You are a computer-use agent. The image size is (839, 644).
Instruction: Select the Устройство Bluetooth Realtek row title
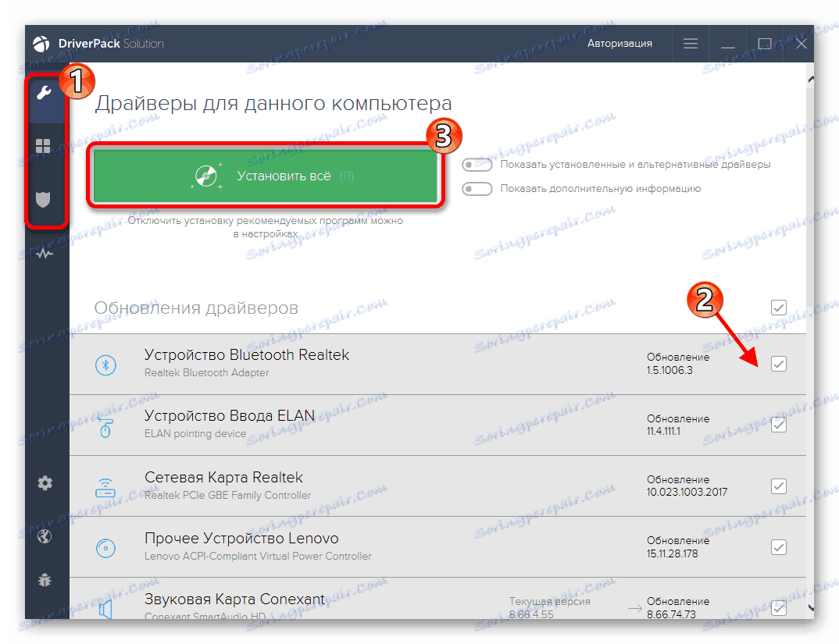point(247,354)
